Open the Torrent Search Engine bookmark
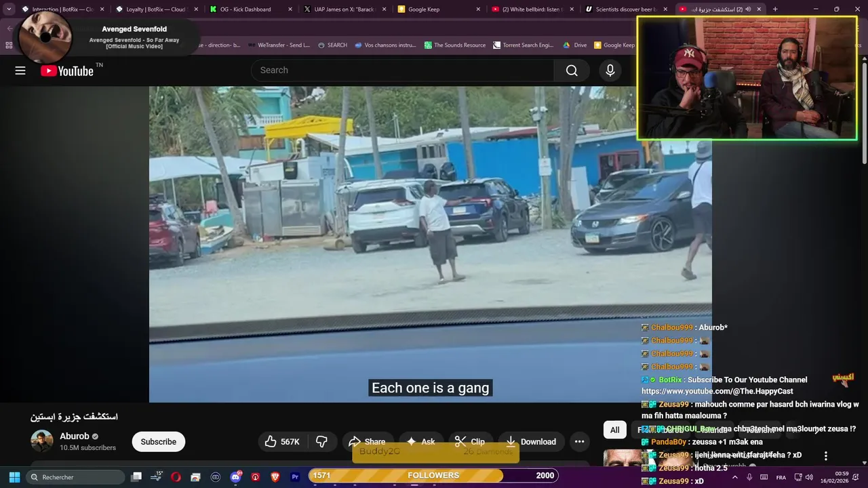The height and width of the screenshot is (488, 868). click(x=523, y=45)
